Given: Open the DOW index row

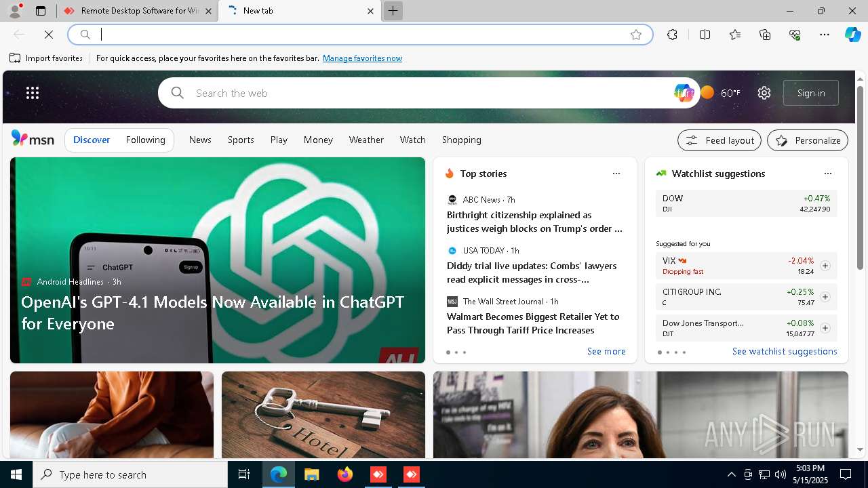Looking at the screenshot, I should coord(746,203).
